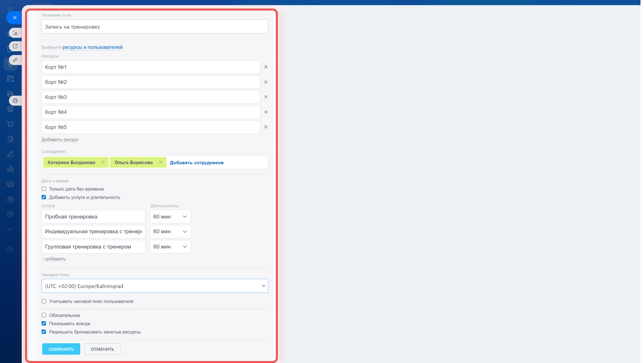Screen dimensions: 644x363
Task: Uncheck "Разрешить бронировать занятые ресурсы"
Action: (x=44, y=332)
